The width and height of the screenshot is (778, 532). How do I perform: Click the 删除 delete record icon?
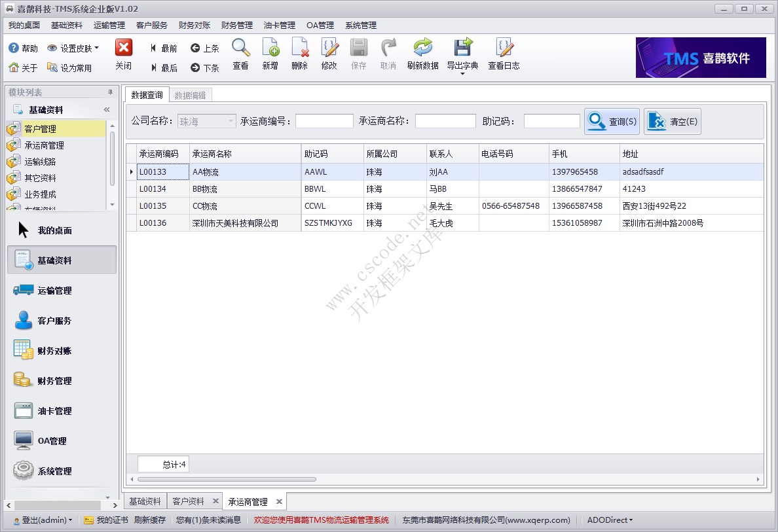pos(300,48)
